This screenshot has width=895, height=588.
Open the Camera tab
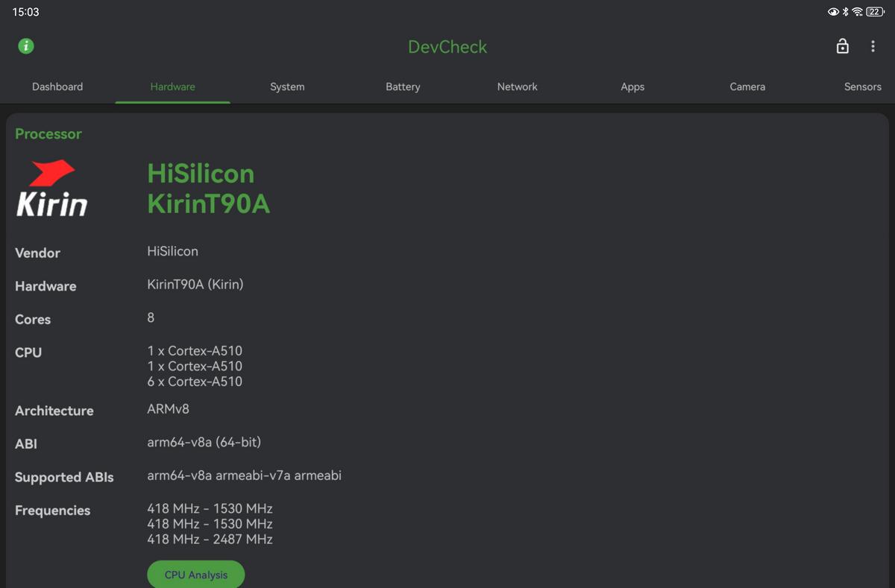[747, 86]
